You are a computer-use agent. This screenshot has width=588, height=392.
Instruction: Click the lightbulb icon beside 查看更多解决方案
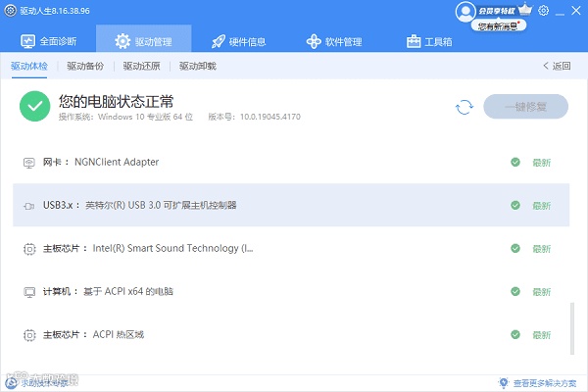pyautogui.click(x=504, y=383)
